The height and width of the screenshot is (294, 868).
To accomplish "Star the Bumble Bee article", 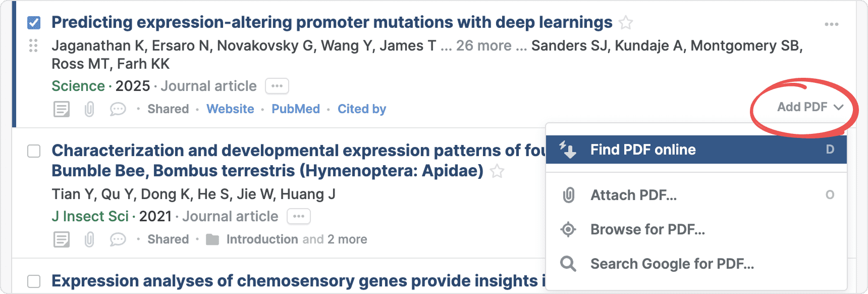I will point(497,171).
